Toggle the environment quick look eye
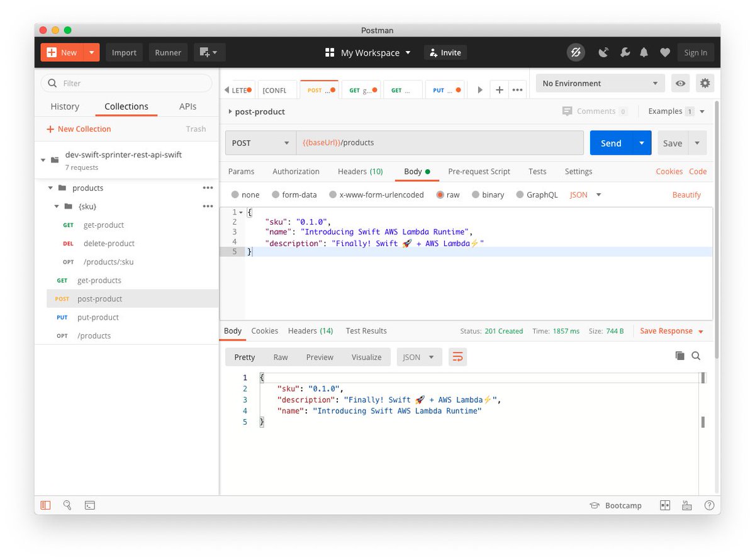 coord(680,83)
